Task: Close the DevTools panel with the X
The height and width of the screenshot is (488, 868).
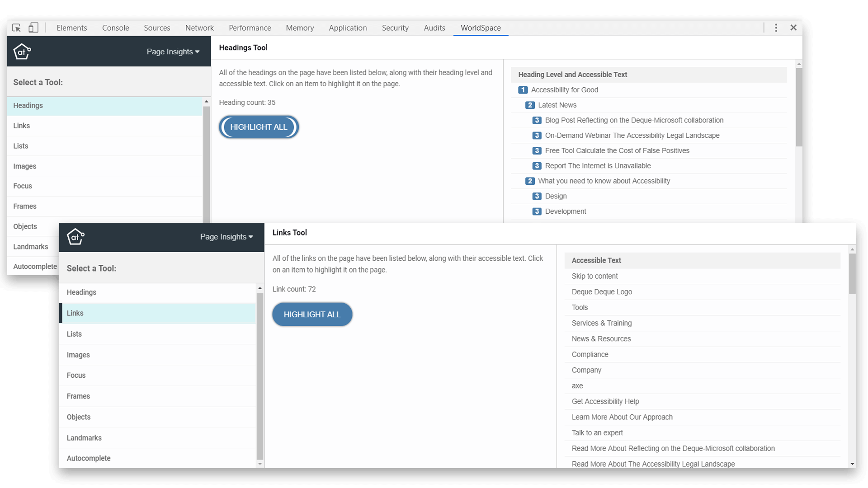Action: click(x=793, y=28)
